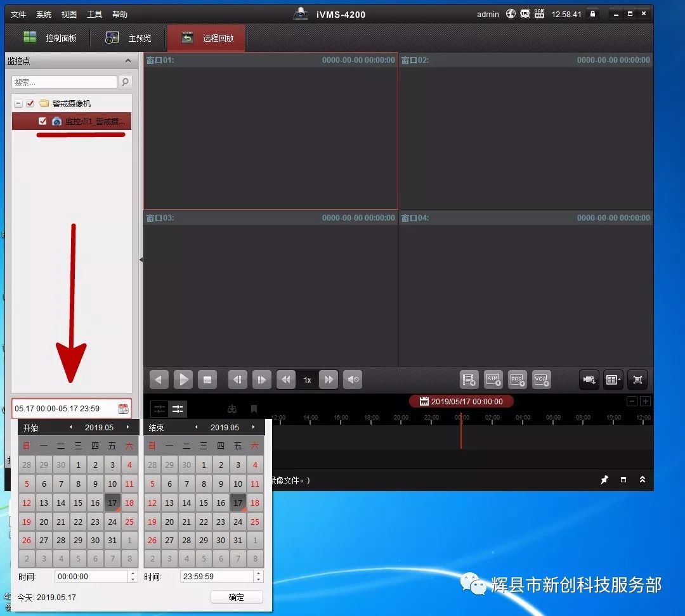Maximize the bottom alarm panel icon
Viewport: 685px width, 616px height.
(623, 480)
